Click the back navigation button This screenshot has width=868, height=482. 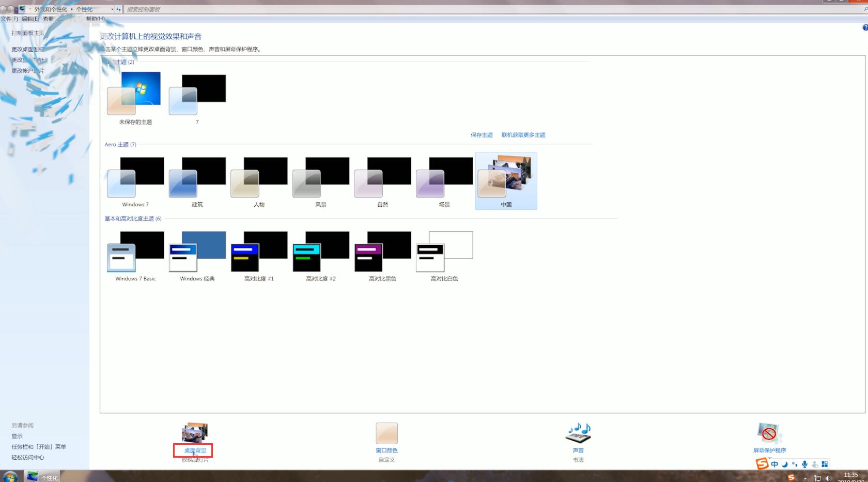[x=3, y=9]
